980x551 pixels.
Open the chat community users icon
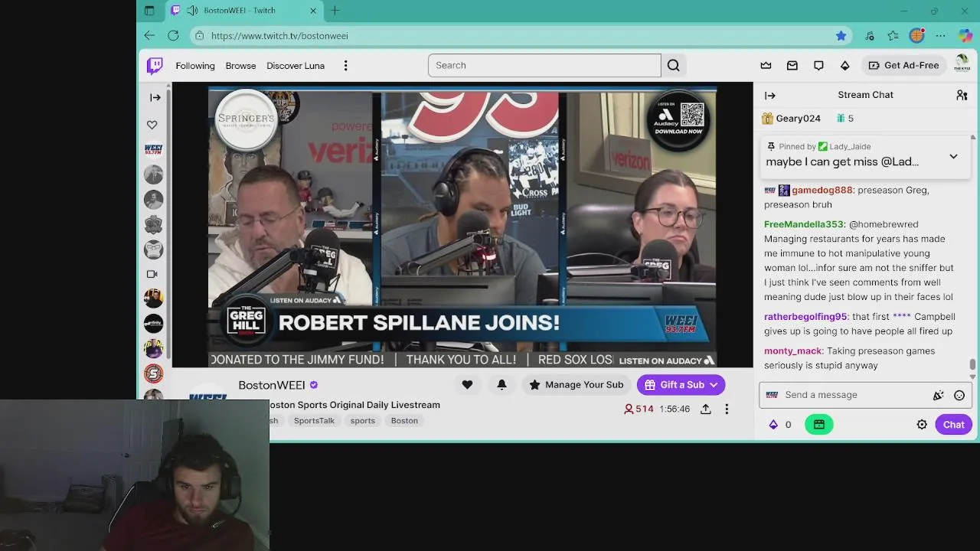(x=962, y=95)
